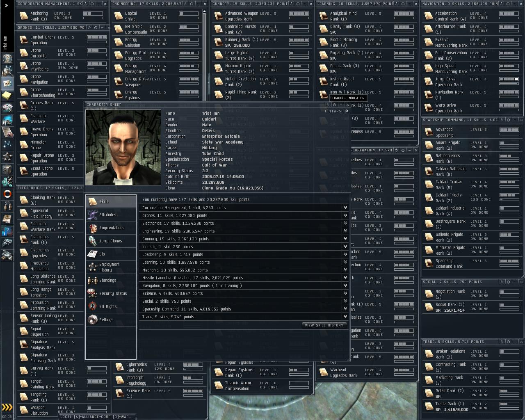Image resolution: width=525 pixels, height=420 pixels.
Task: Open the Jump Clones tab
Action: coord(111,241)
